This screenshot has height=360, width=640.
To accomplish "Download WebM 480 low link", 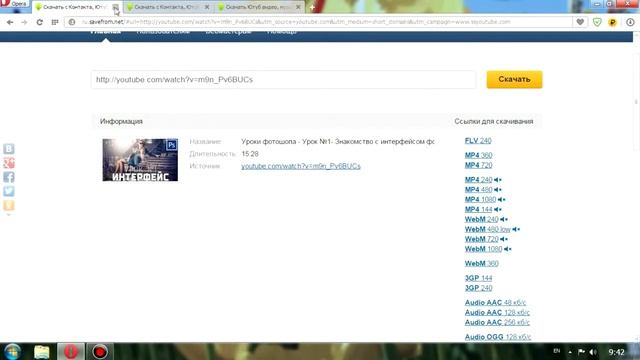I will pyautogui.click(x=488, y=229).
